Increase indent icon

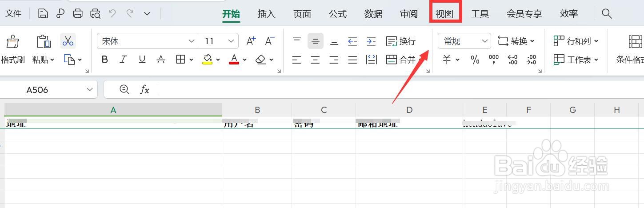click(371, 41)
